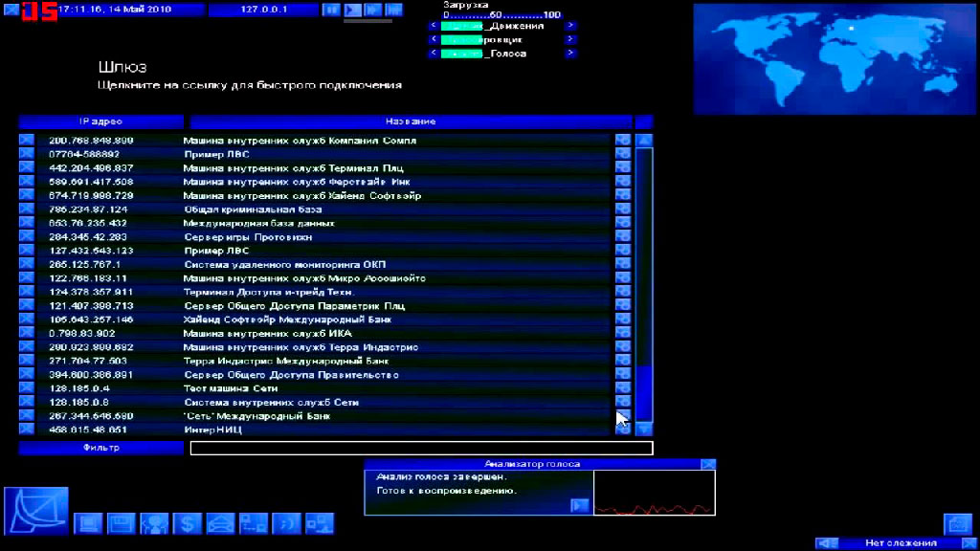The width and height of the screenshot is (980, 551).
Task: Play the analyzed voice sample
Action: click(x=579, y=505)
